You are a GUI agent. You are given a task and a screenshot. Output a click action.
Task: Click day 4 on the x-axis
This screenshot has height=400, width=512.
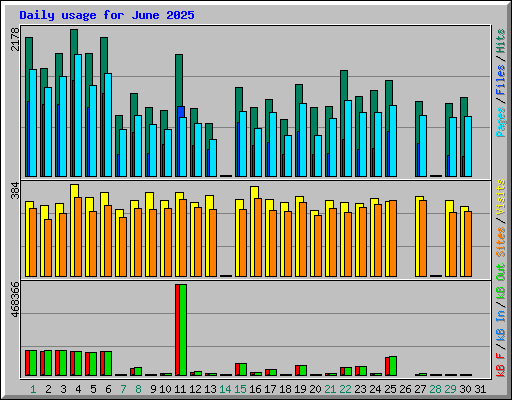pyautogui.click(x=78, y=389)
